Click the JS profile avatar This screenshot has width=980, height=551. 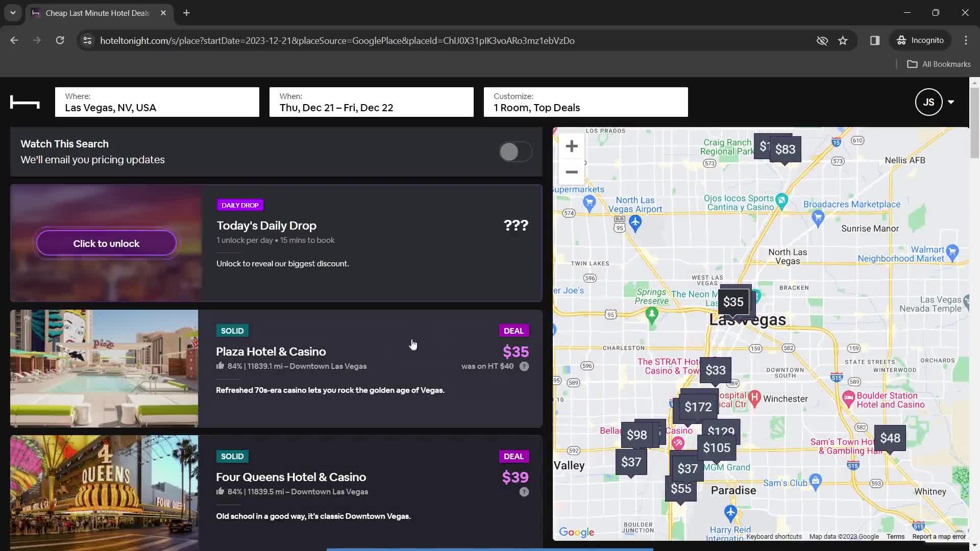point(928,102)
